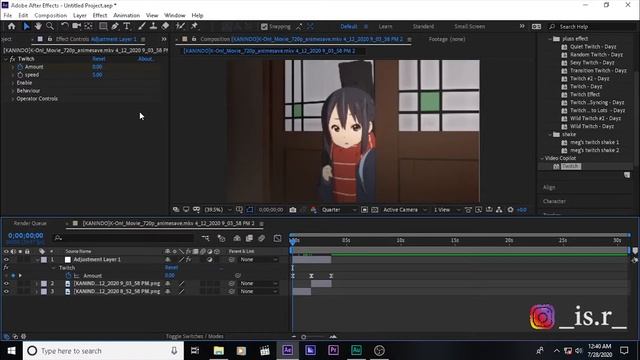Toggle adjustment layer switch on layer 1
This screenshot has height=360, width=640.
[209, 260]
